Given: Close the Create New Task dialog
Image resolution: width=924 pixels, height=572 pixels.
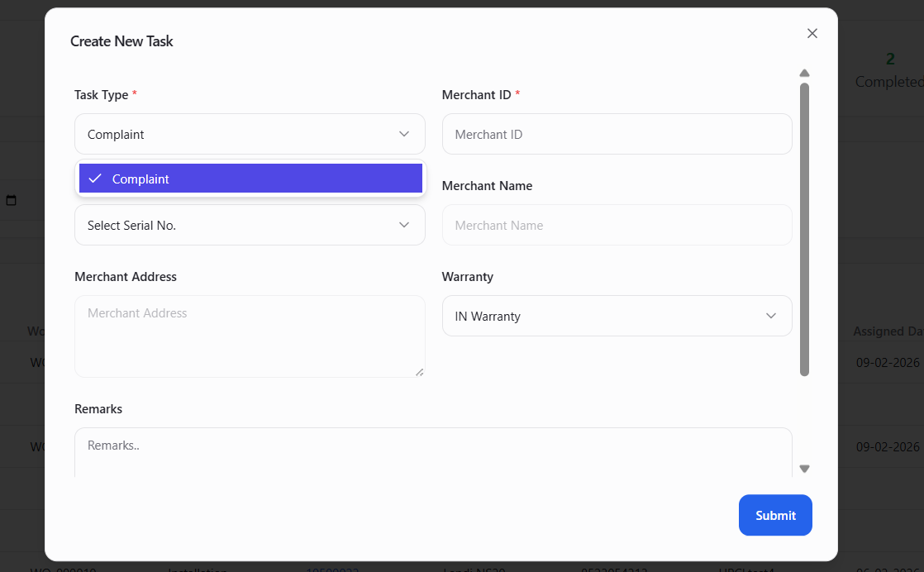Looking at the screenshot, I should pyautogui.click(x=812, y=33).
